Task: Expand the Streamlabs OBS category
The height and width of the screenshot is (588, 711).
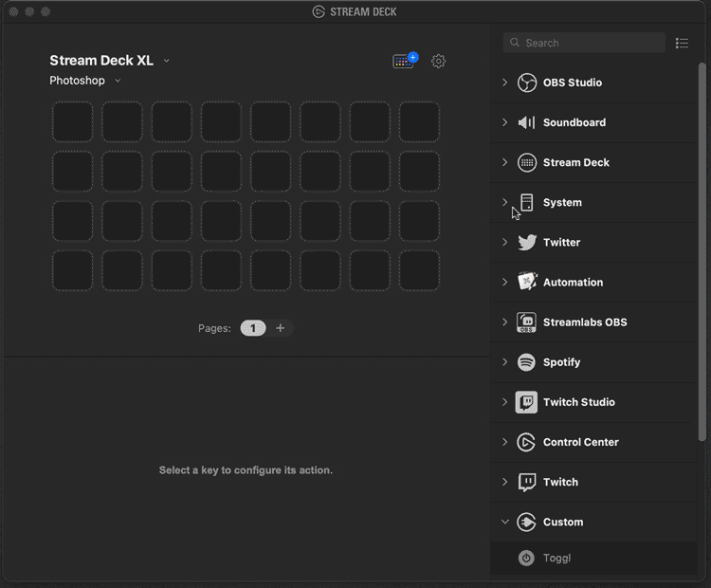Action: click(504, 322)
